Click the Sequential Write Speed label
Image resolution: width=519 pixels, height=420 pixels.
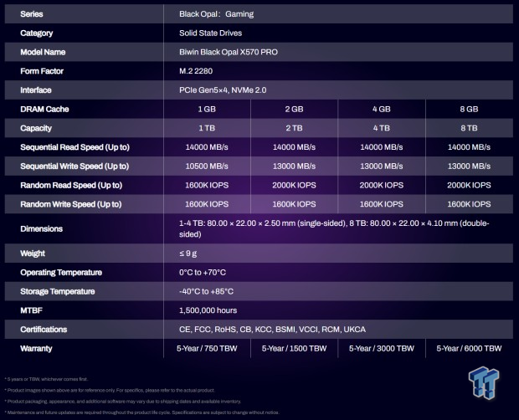tap(75, 166)
